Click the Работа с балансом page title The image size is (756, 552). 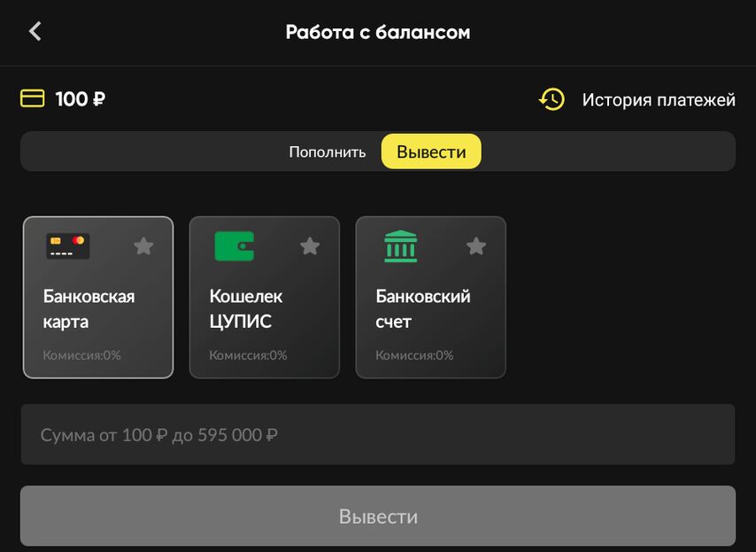click(378, 33)
